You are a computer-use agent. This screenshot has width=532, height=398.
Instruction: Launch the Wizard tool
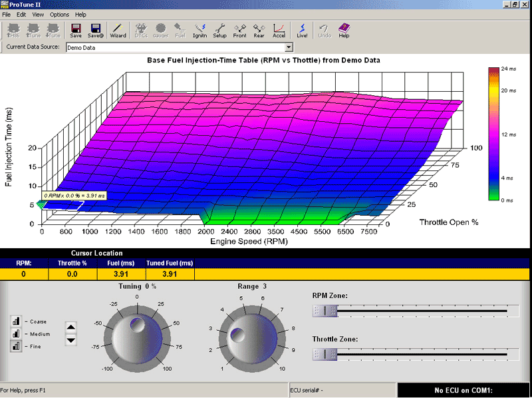[118, 31]
